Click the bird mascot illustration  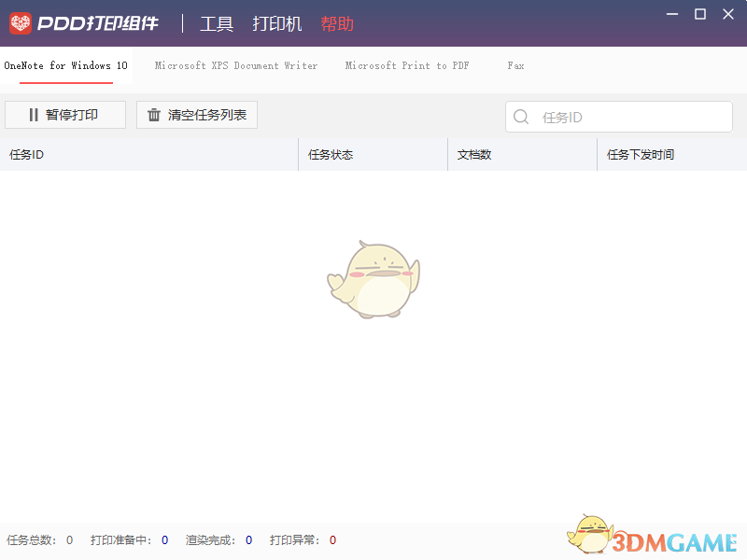point(373,280)
